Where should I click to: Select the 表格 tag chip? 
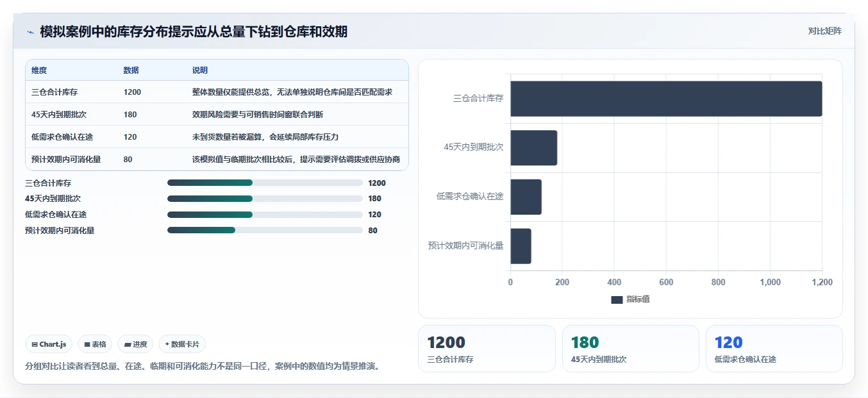pos(95,344)
